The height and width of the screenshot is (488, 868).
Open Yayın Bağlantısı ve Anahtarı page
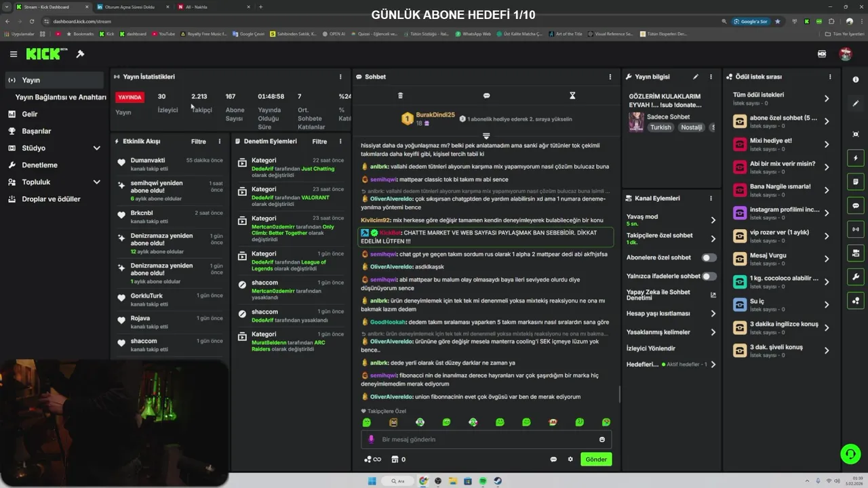(60, 97)
